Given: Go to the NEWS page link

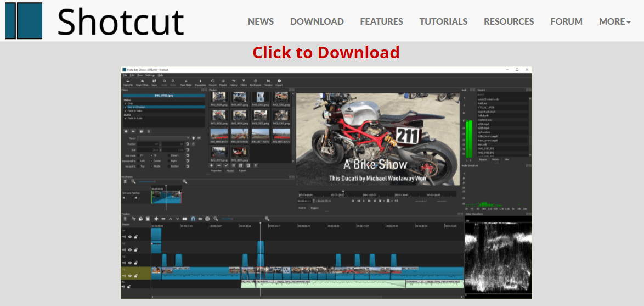Looking at the screenshot, I should tap(261, 21).
